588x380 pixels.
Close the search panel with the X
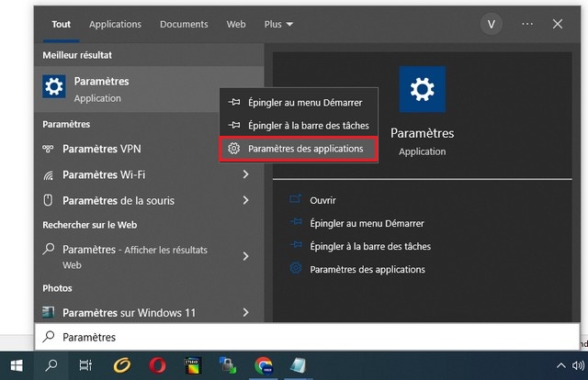[558, 24]
